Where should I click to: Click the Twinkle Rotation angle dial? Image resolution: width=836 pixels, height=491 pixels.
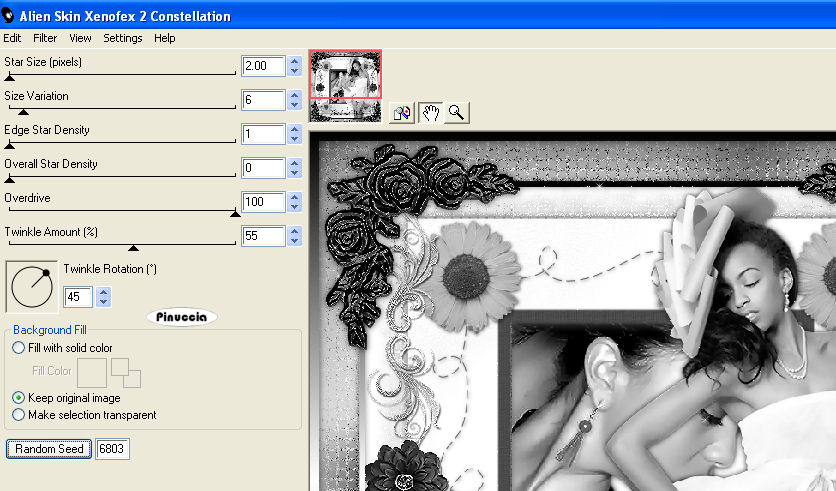pos(31,287)
